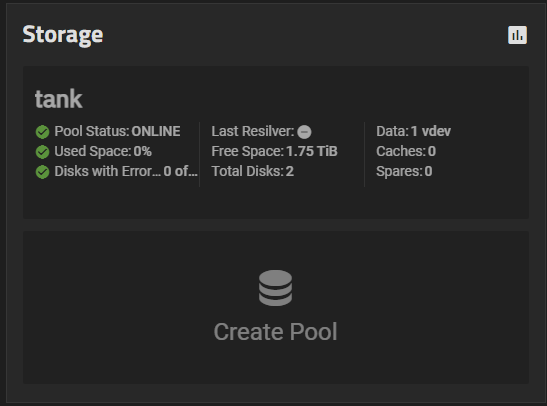
Task: Click green check beside Disks with Errors
Action: point(43,172)
